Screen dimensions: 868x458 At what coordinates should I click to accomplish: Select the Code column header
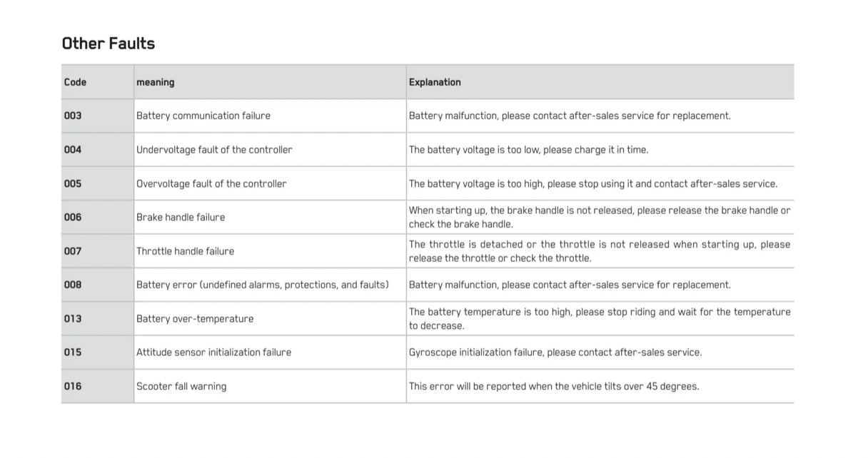98,82
